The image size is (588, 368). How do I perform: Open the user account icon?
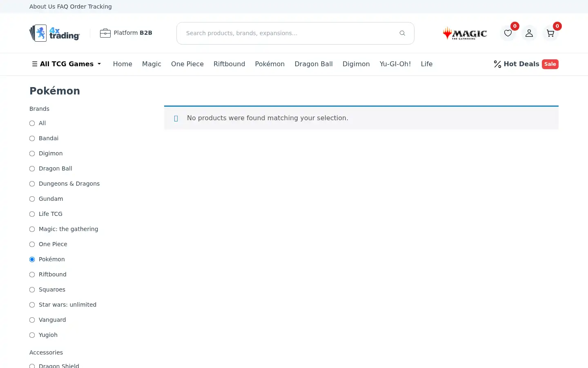529,33
